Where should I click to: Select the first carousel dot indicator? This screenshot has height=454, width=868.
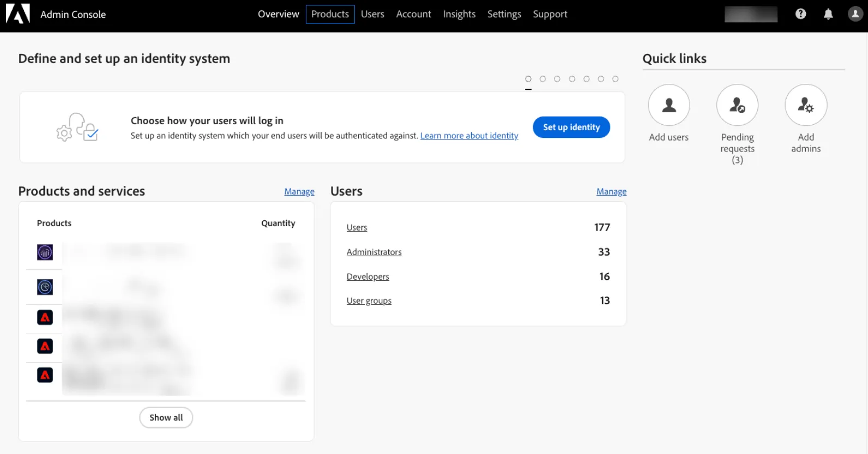tap(528, 79)
